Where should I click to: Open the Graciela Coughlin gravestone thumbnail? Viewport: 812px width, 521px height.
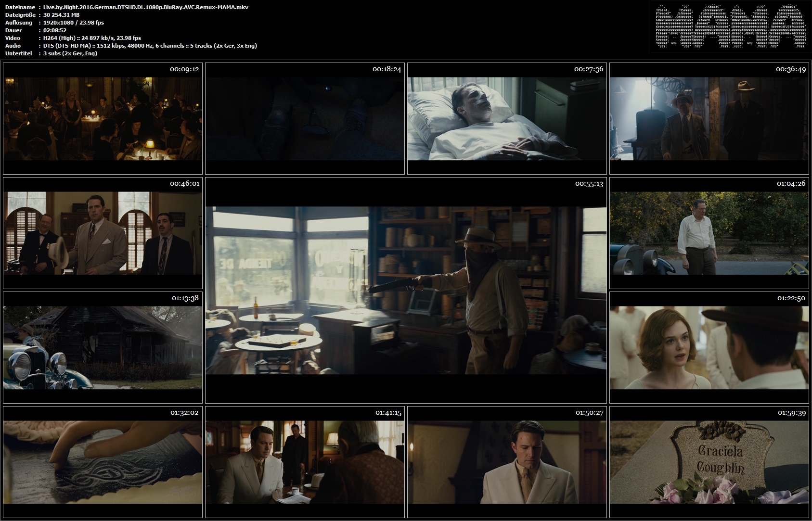709,462
